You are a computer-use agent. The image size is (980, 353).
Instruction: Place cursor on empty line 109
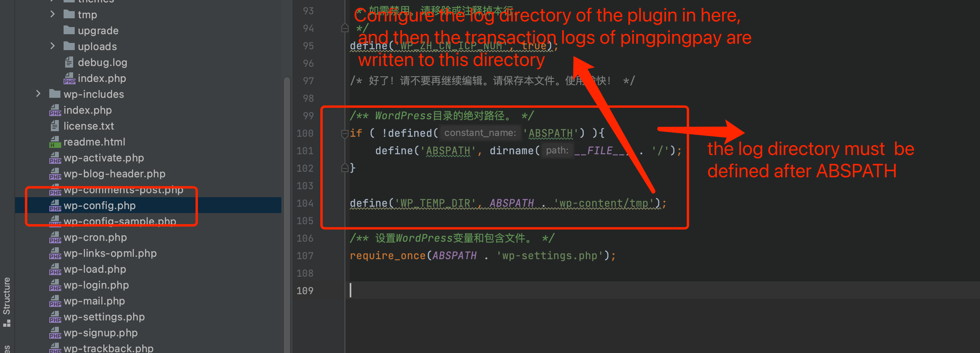477,291
